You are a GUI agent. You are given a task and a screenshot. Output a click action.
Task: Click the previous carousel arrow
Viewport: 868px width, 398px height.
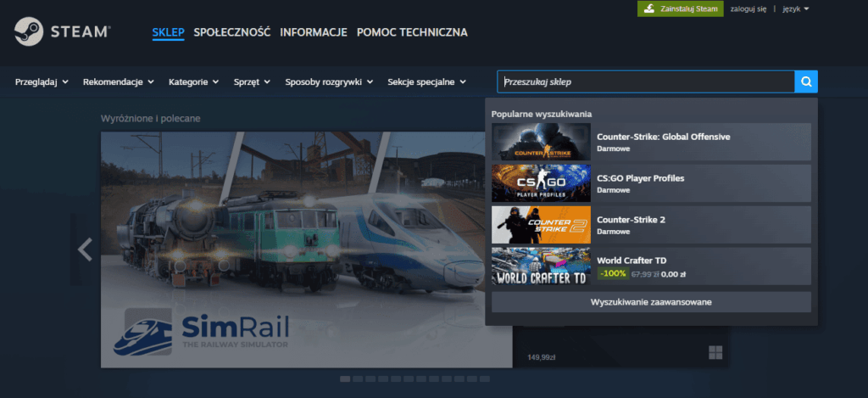coord(85,249)
